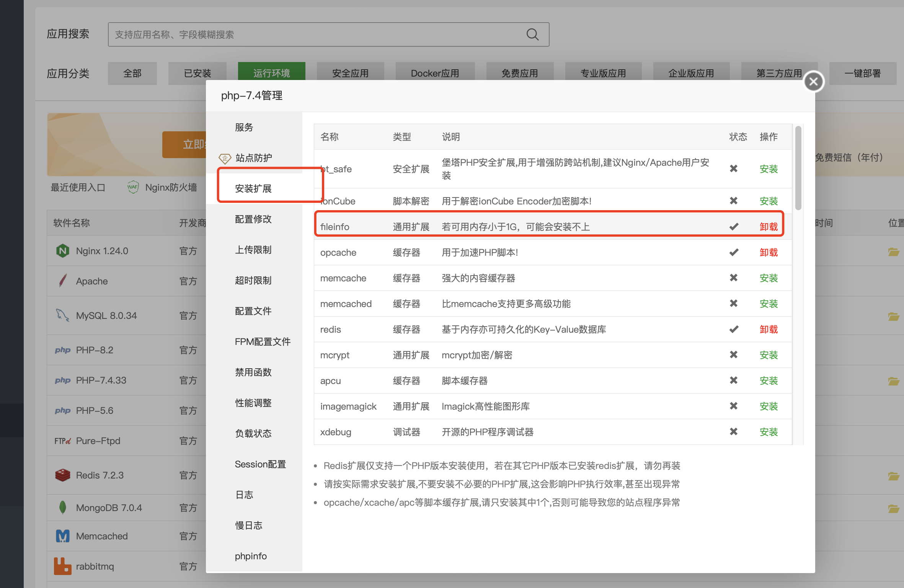This screenshot has width=904, height=588.
Task: Click the PHP-7.4.33 php icon
Action: 62,380
